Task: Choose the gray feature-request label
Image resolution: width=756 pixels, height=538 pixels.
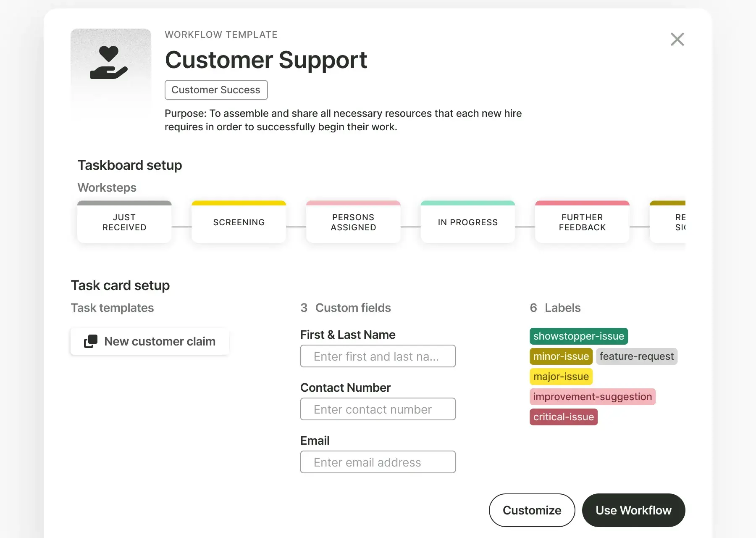Action: 636,356
